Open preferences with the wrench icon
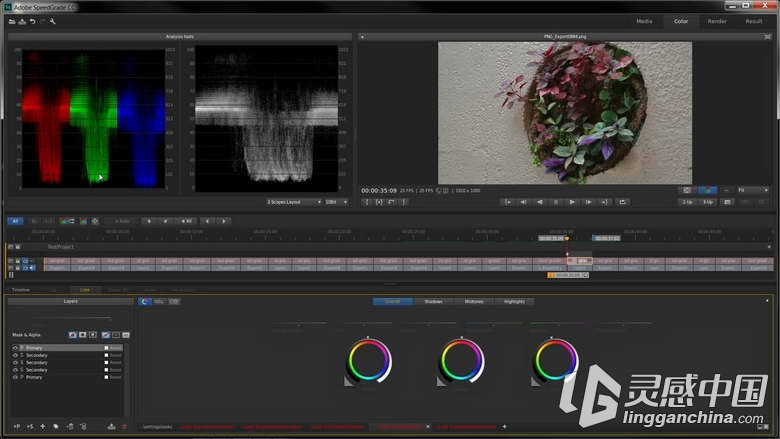This screenshot has height=439, width=780. 52,21
